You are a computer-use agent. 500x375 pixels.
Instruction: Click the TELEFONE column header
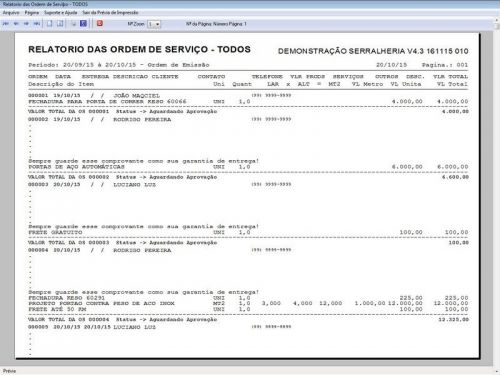pos(267,77)
